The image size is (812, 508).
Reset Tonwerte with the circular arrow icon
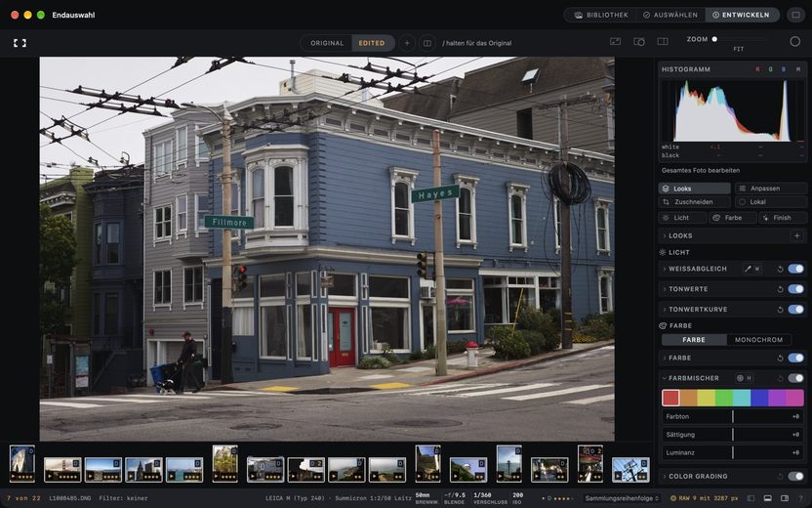point(780,289)
